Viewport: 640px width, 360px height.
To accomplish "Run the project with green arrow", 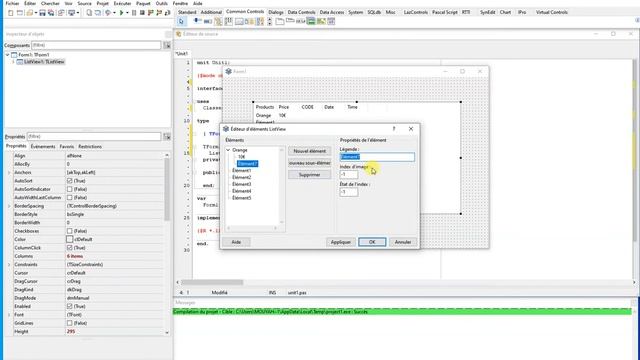I will tap(121, 13).
